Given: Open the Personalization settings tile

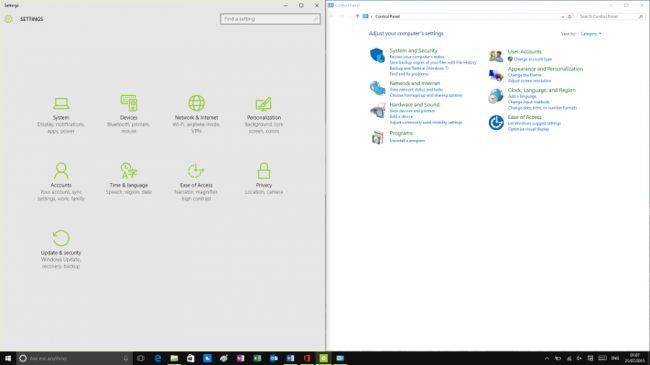Looking at the screenshot, I should pyautogui.click(x=264, y=115).
